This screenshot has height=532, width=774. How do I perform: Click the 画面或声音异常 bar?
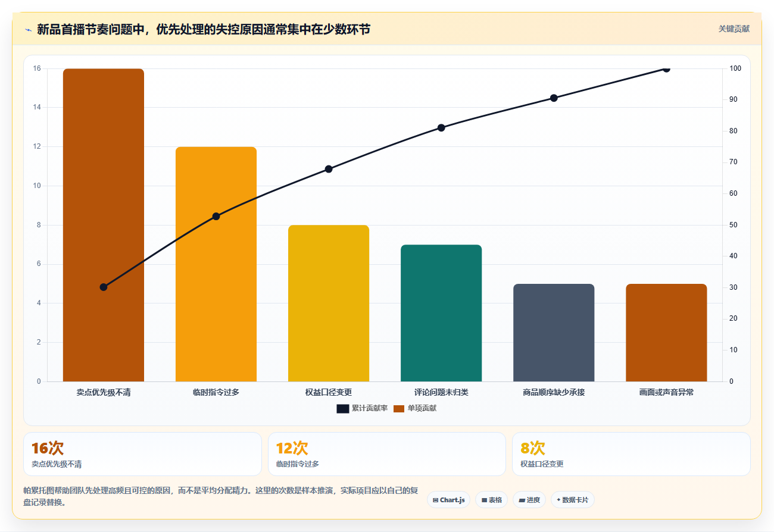(666, 333)
